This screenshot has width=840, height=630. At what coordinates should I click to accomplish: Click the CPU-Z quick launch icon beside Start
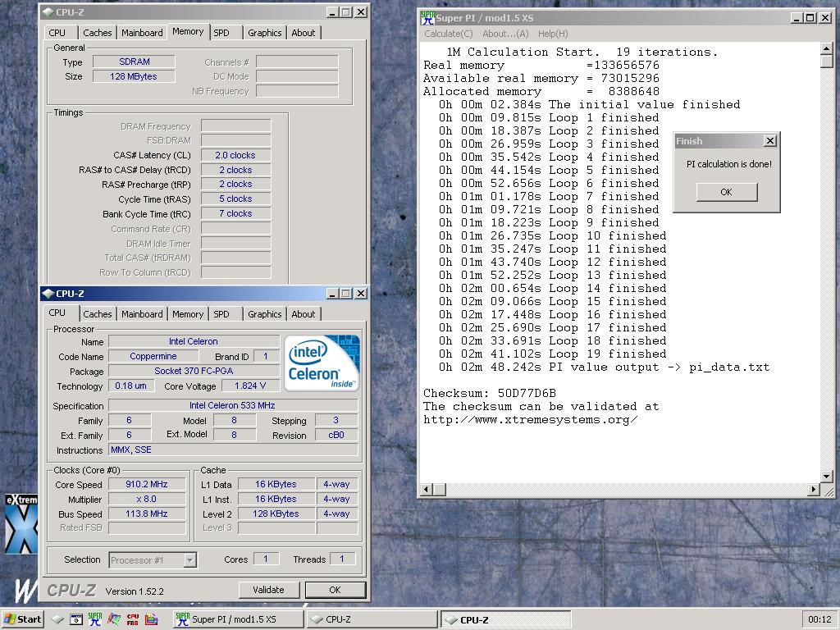click(x=57, y=619)
